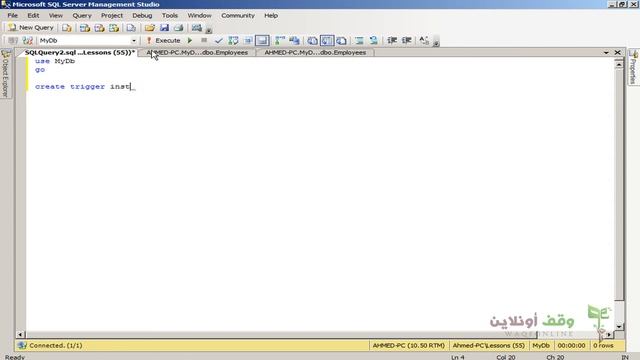Toggle IntelliSense Enabled

coord(262,40)
